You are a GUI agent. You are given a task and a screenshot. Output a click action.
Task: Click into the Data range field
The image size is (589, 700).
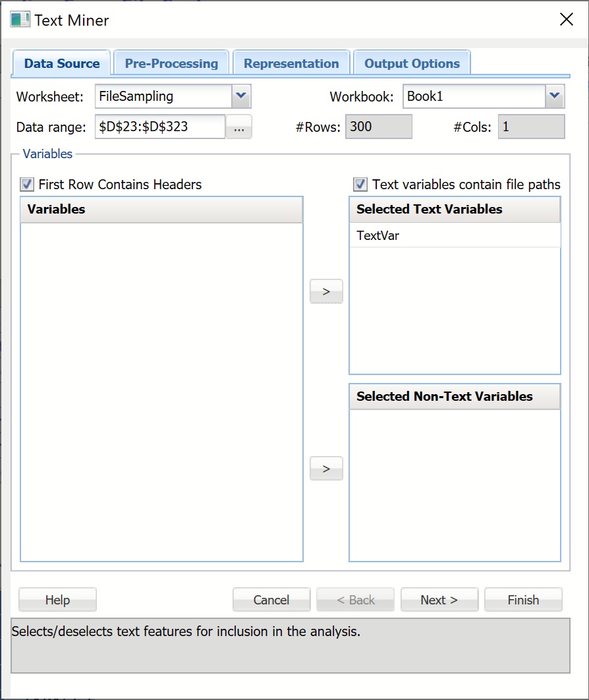point(160,127)
